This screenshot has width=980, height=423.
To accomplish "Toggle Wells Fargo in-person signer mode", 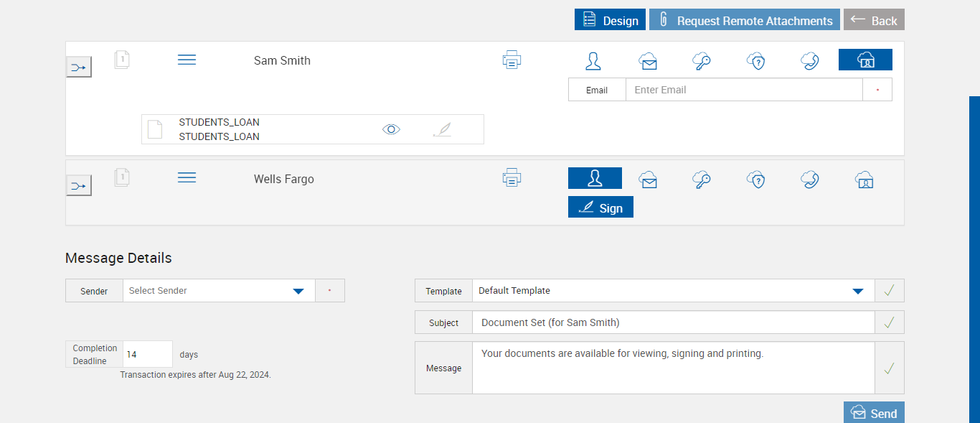I will point(595,178).
